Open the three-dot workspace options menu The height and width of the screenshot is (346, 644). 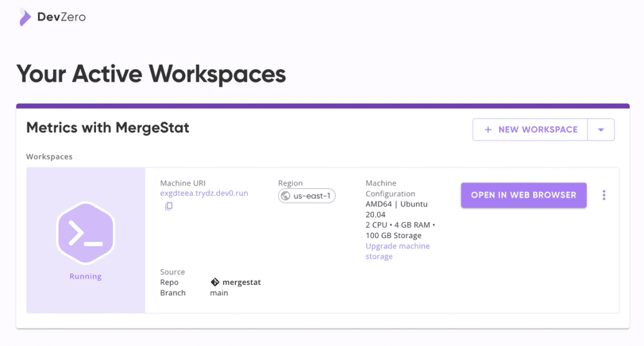coord(603,195)
